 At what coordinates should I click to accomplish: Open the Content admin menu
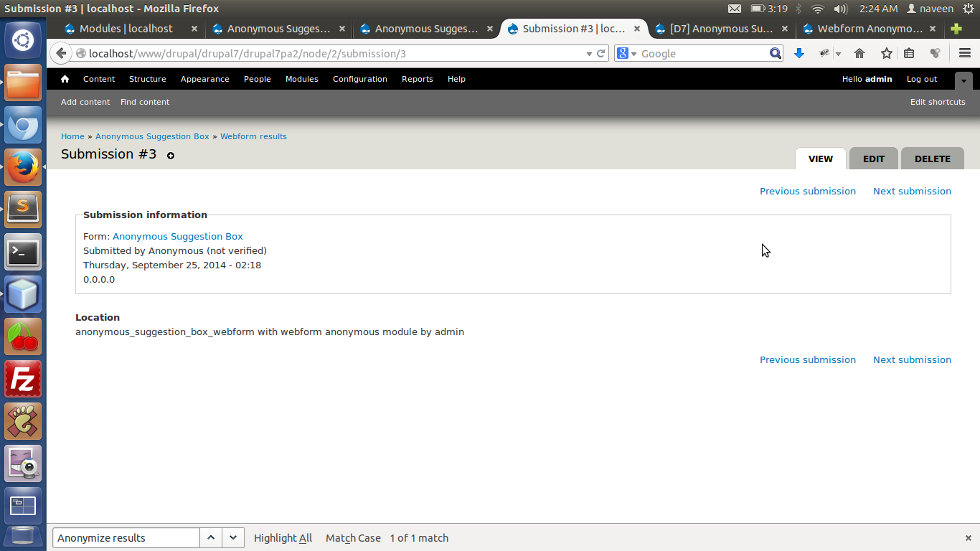point(99,79)
